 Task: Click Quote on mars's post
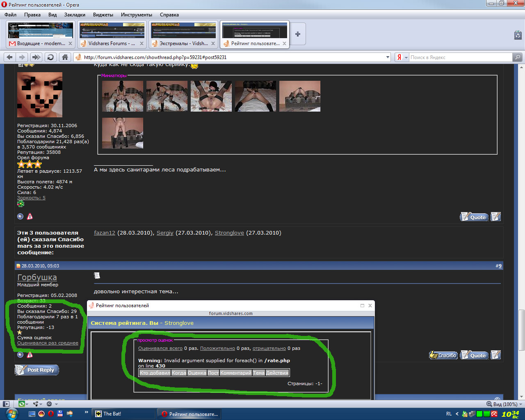(x=475, y=217)
